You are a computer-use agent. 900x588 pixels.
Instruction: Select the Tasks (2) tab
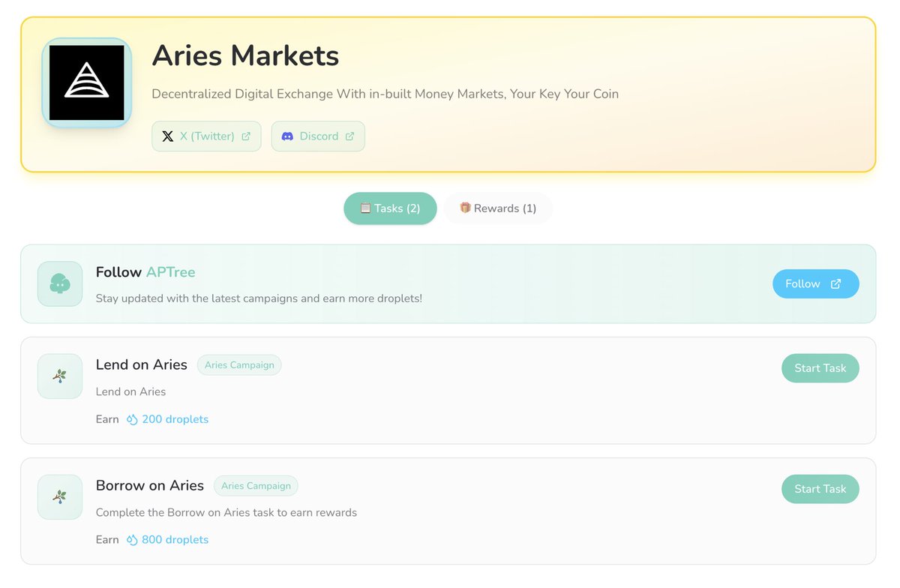pyautogui.click(x=390, y=208)
